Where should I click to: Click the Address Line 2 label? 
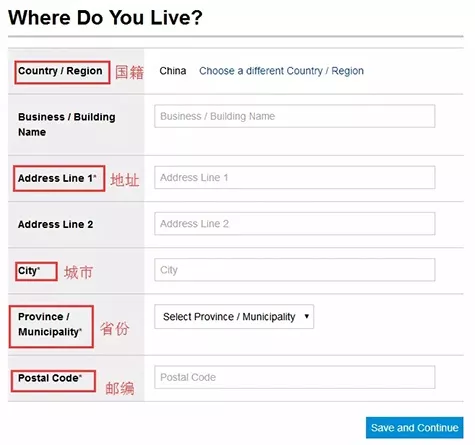click(x=56, y=224)
